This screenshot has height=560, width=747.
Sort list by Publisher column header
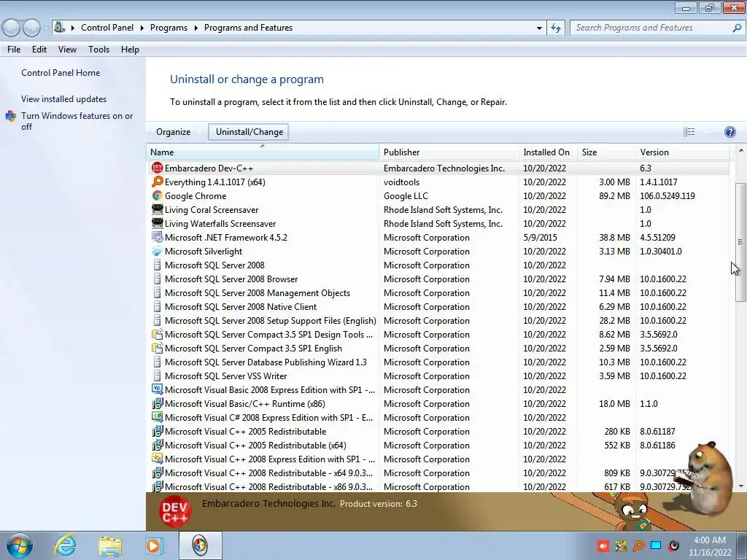click(449, 152)
